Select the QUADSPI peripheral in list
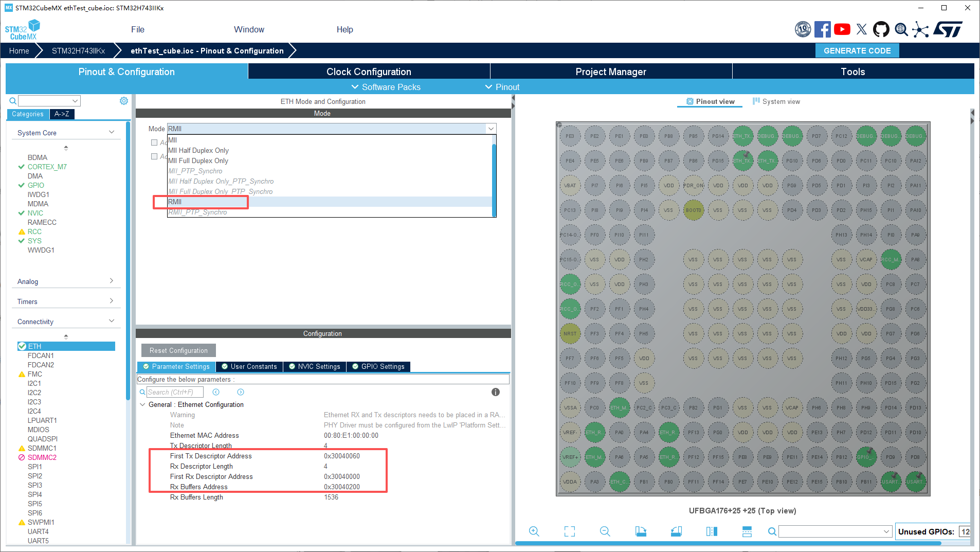This screenshot has width=980, height=552. [43, 439]
